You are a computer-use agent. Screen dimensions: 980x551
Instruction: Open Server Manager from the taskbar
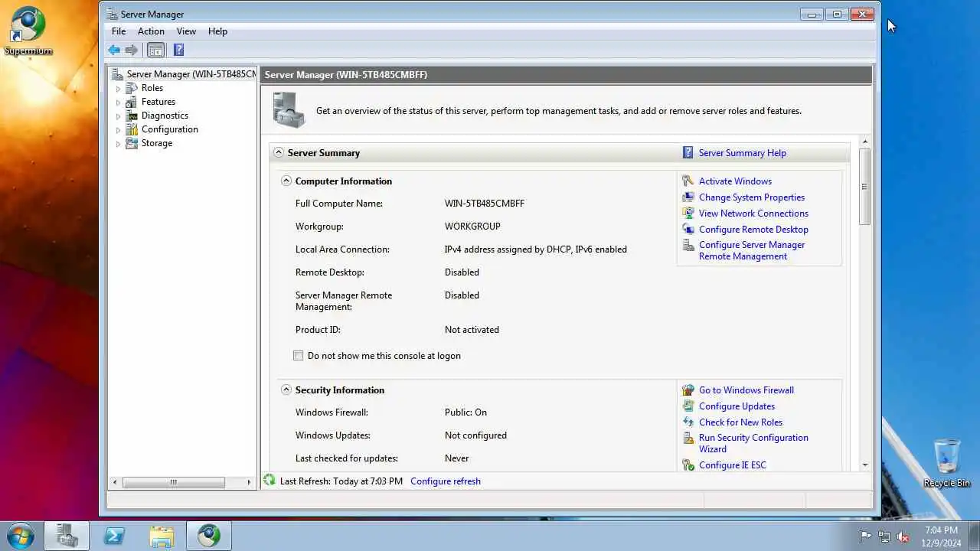(67, 536)
